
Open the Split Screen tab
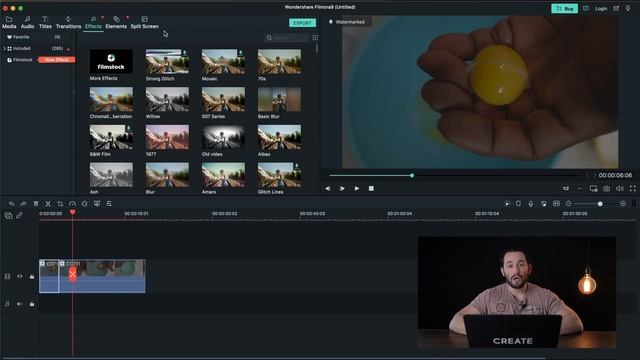(x=144, y=22)
